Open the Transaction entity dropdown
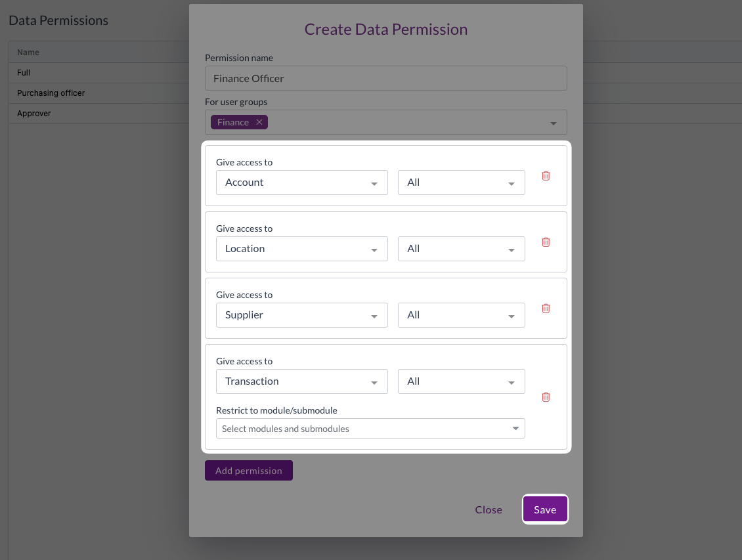Screen dimensions: 742x560 click(301, 381)
